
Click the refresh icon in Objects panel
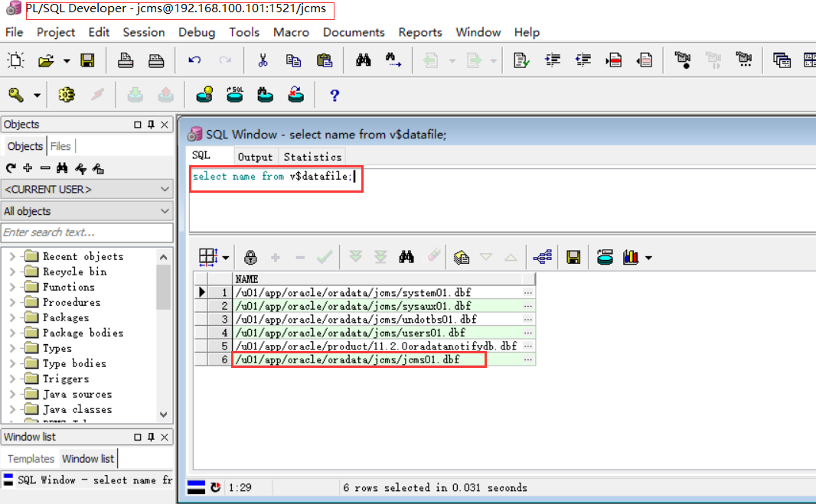pos(11,168)
